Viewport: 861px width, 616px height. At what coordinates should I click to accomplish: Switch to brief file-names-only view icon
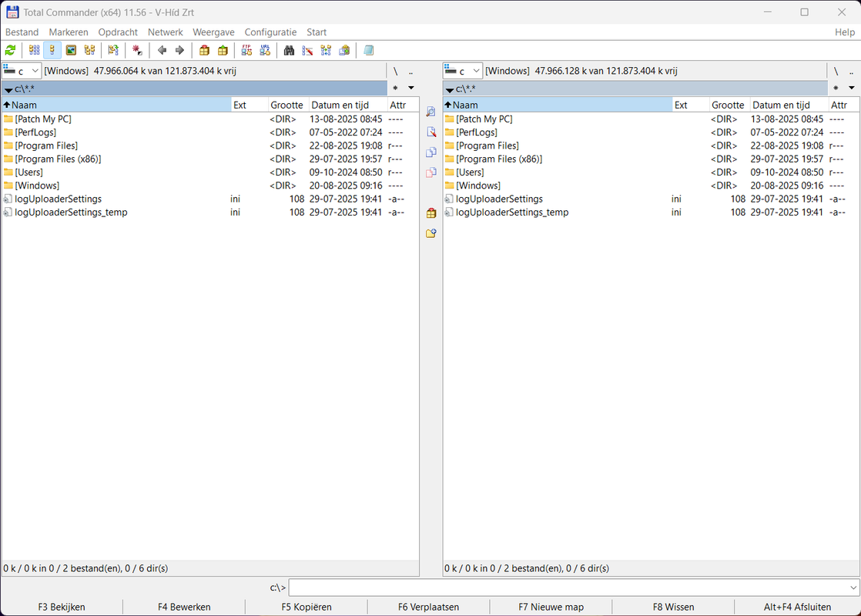34,51
